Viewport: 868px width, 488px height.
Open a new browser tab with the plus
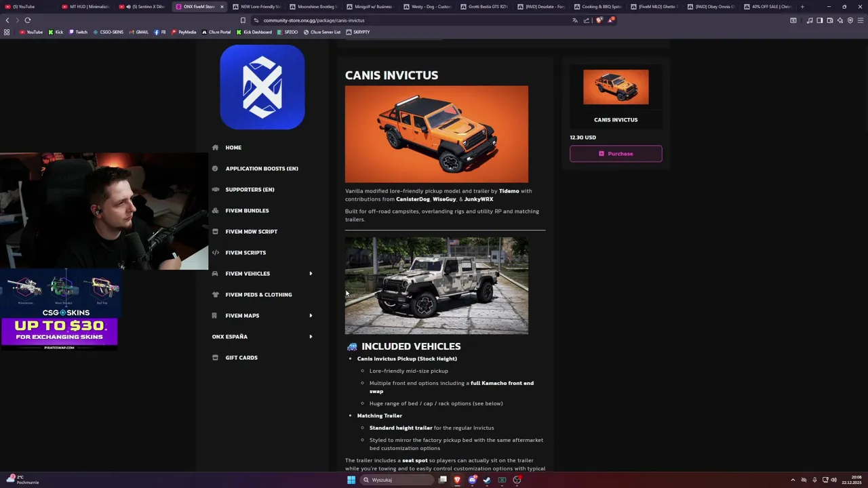pyautogui.click(x=802, y=7)
